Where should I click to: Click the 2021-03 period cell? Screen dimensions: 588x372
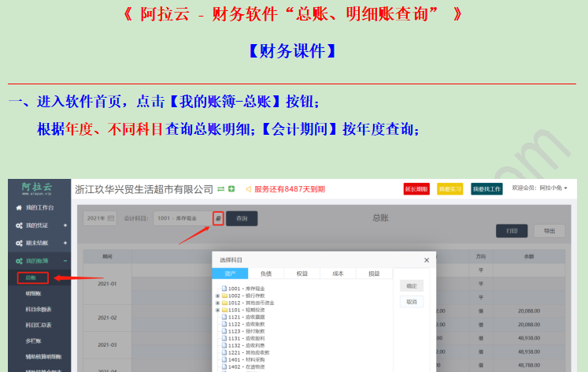click(x=107, y=344)
